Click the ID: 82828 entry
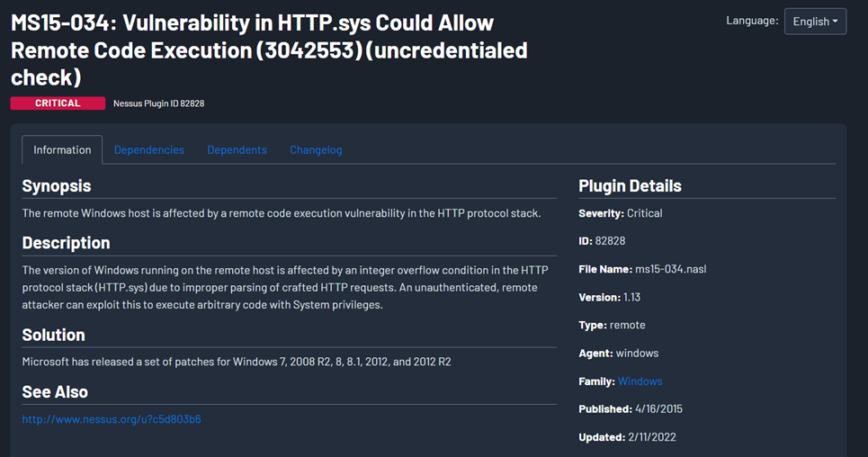 [x=602, y=241]
